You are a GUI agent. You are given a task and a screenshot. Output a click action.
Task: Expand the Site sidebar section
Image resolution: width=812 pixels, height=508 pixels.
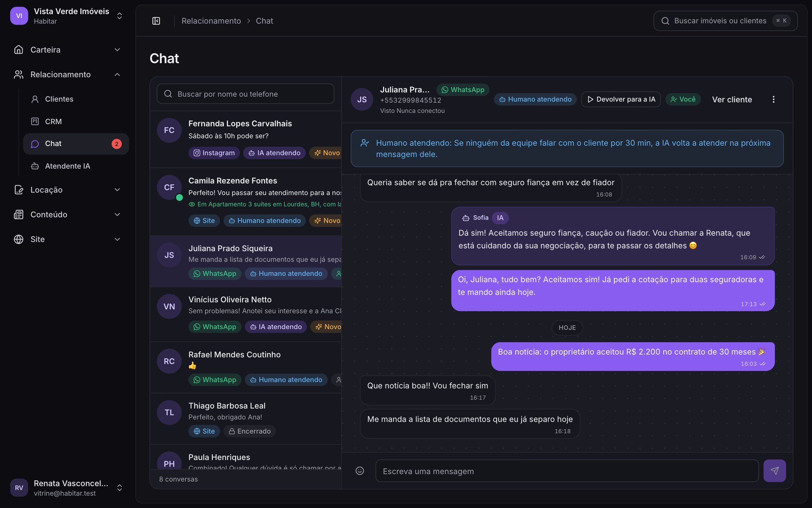68,239
